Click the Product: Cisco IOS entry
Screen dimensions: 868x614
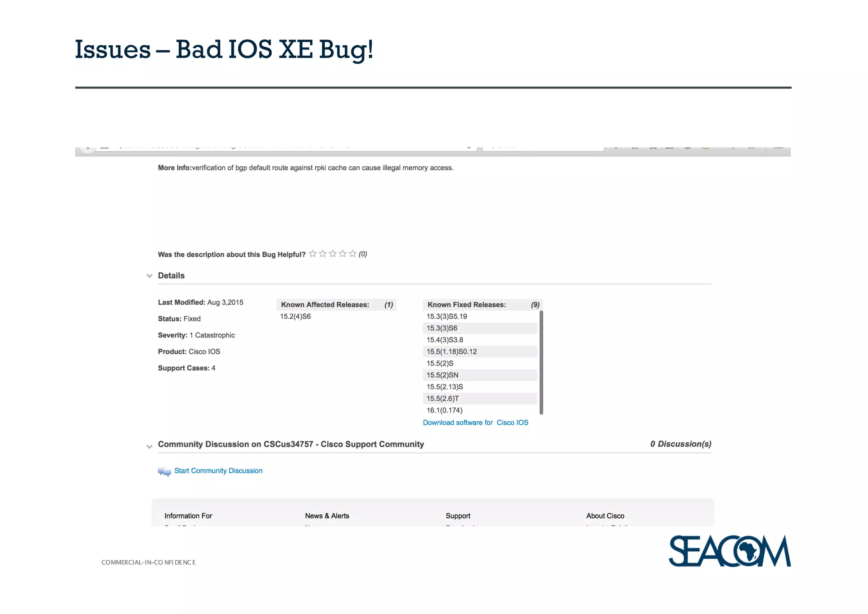coord(189,352)
